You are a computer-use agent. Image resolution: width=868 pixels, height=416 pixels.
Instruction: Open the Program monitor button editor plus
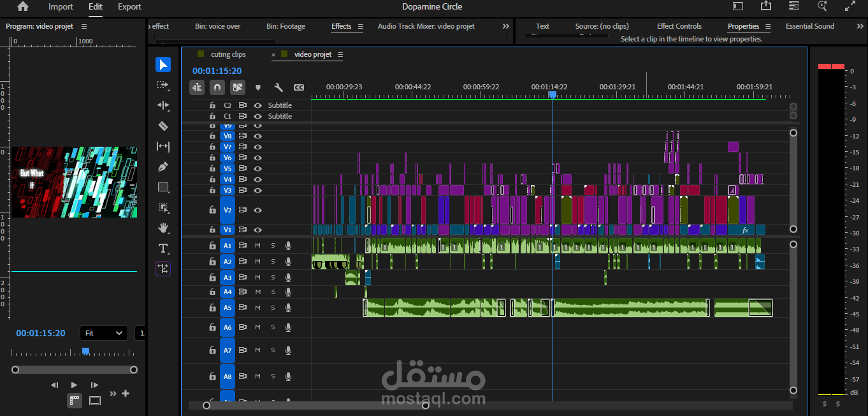pos(126,393)
